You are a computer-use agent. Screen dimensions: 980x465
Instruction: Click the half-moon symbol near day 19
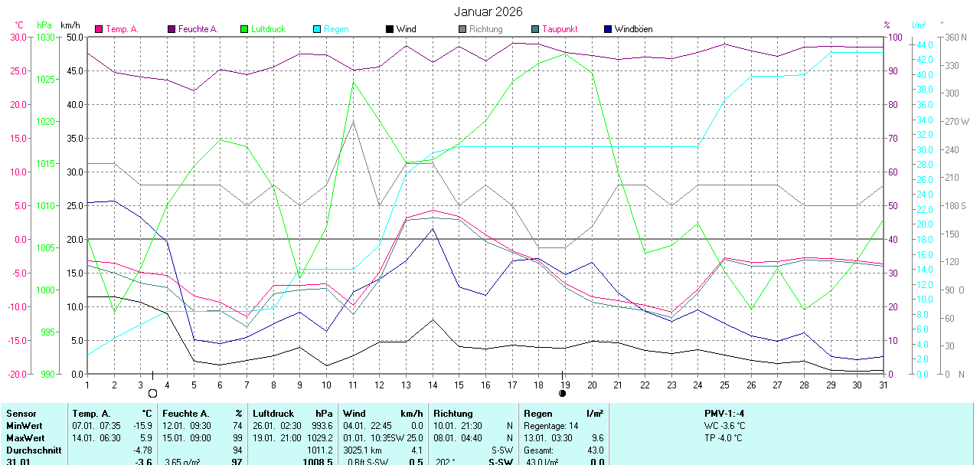(x=563, y=393)
